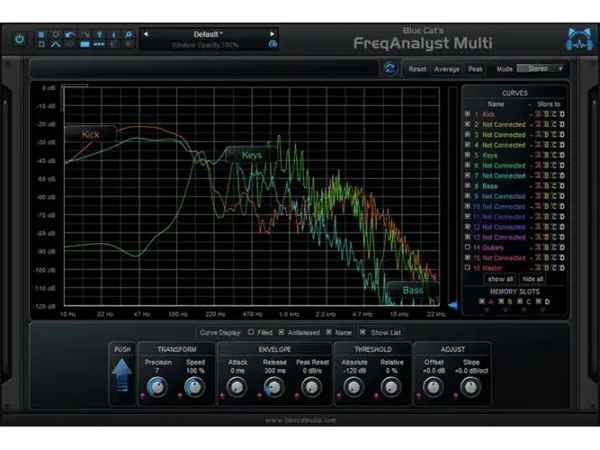600x450 pixels.
Task: Click the circle icon beside the hamburger menu
Action: pyautogui.click(x=56, y=34)
